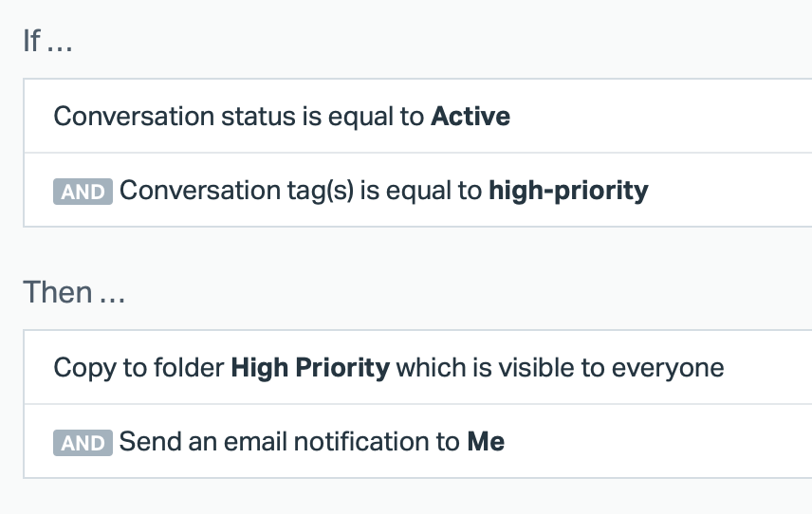Click the 'Then ...' section heading
The image size is (812, 514).
[74, 292]
